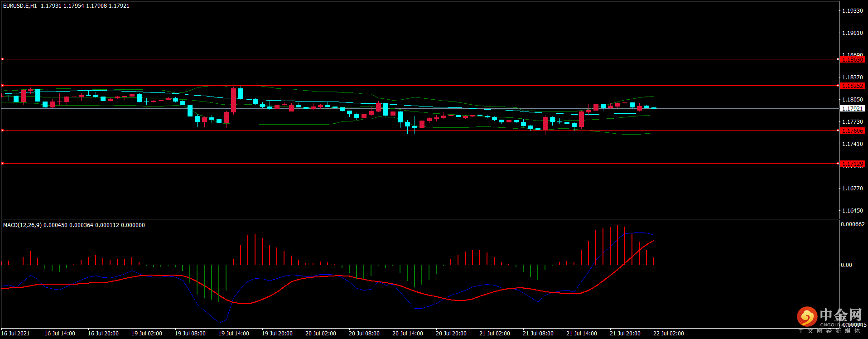This screenshot has height=339, width=868.
Task: Click the 20 Jul 02:00 time label
Action: click(x=321, y=334)
